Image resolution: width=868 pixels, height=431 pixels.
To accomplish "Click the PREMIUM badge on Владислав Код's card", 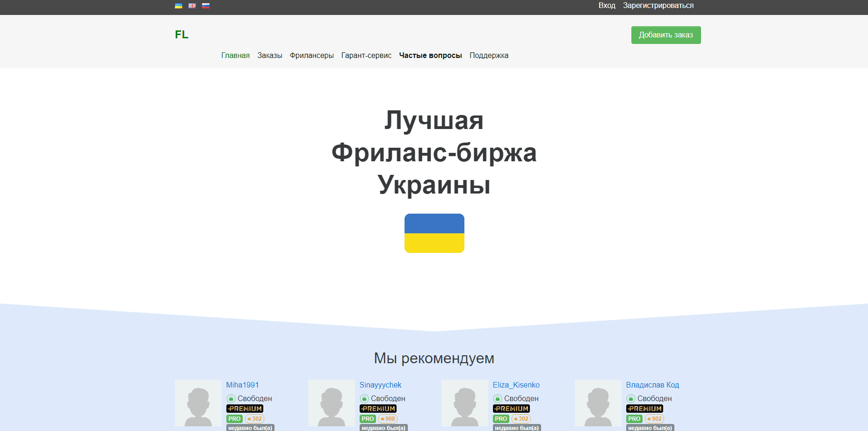I will (644, 408).
